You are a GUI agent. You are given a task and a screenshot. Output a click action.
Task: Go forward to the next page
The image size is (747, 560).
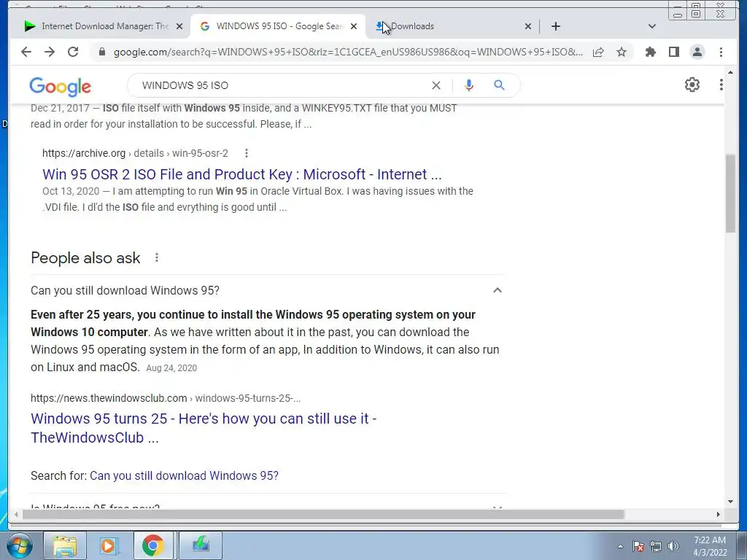tap(50, 52)
